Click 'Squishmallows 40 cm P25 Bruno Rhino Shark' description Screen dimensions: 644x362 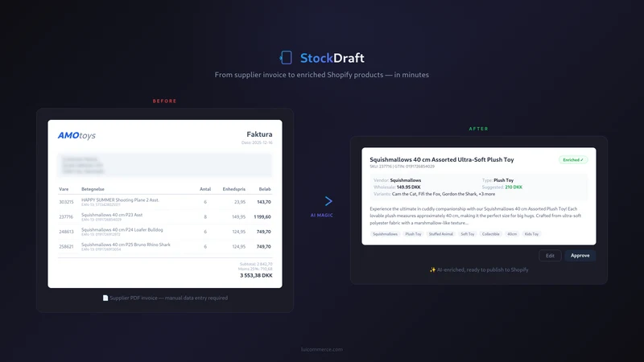[x=126, y=245]
